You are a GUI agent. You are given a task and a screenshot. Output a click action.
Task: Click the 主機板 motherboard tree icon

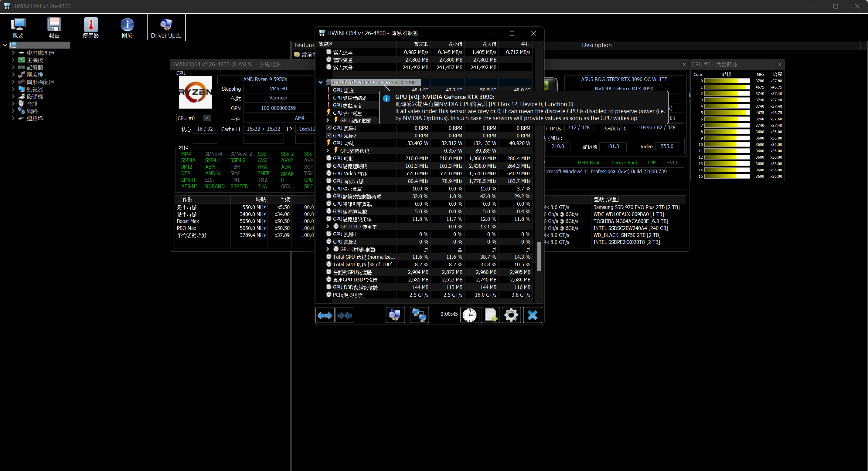pyautogui.click(x=22, y=60)
